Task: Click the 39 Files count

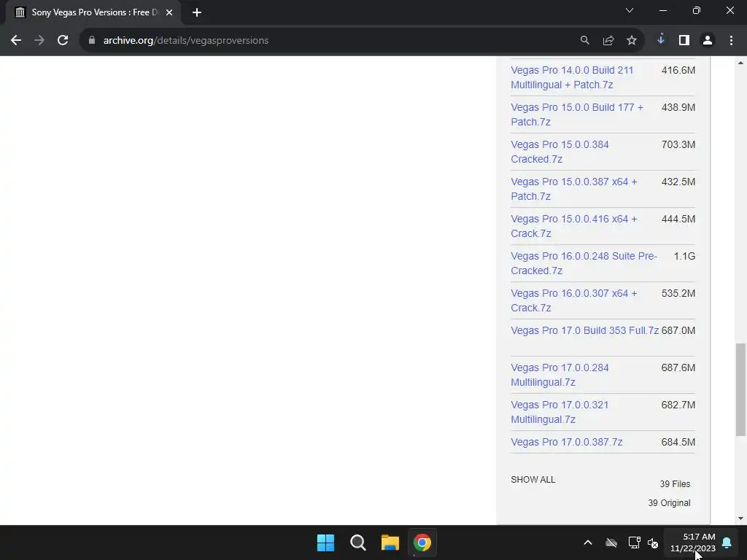Action: pos(675,484)
